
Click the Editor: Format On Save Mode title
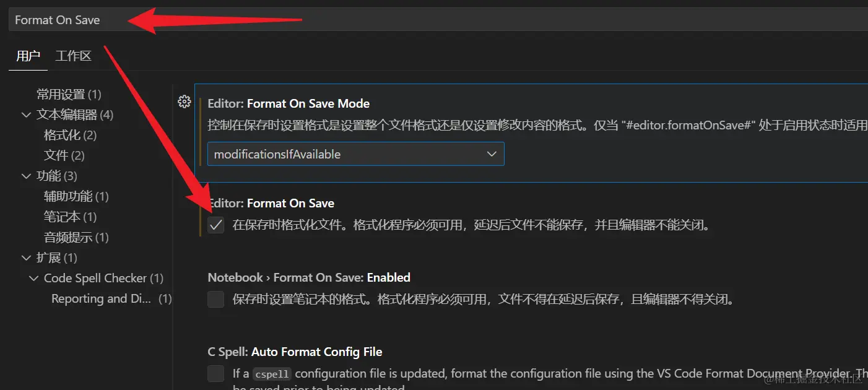pos(289,104)
